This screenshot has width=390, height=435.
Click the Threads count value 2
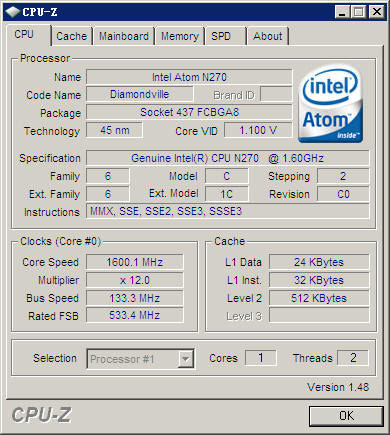(353, 358)
